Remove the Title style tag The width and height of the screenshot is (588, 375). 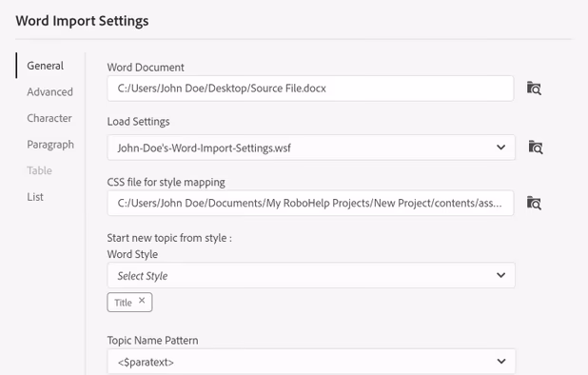pyautogui.click(x=142, y=301)
